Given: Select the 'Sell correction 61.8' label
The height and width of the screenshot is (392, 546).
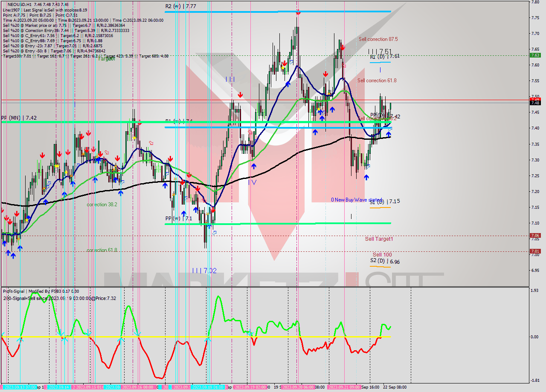Looking at the screenshot, I should coord(377,81).
